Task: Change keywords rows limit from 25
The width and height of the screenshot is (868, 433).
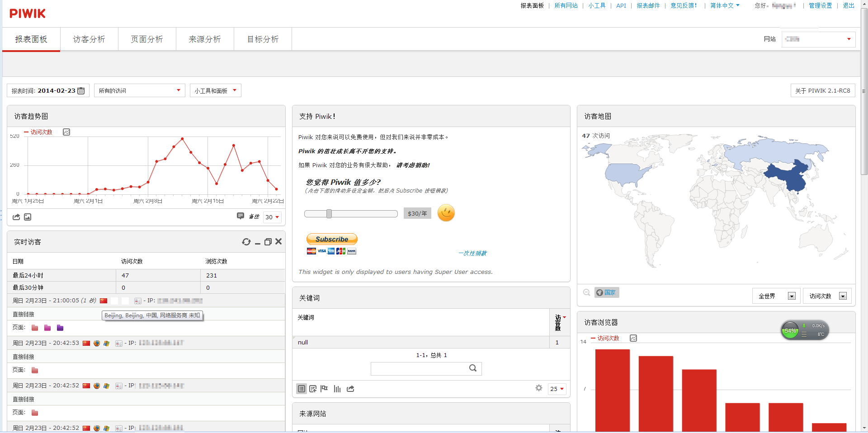Action: coord(557,389)
